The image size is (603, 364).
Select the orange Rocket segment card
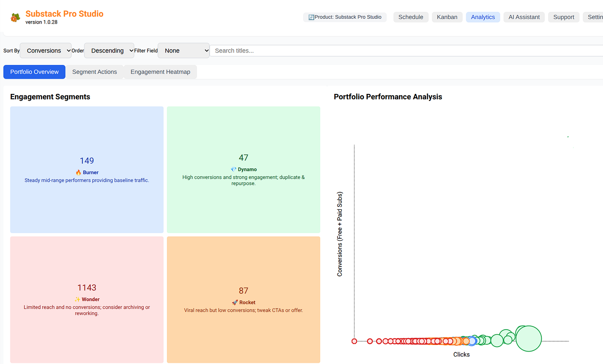[244, 299]
